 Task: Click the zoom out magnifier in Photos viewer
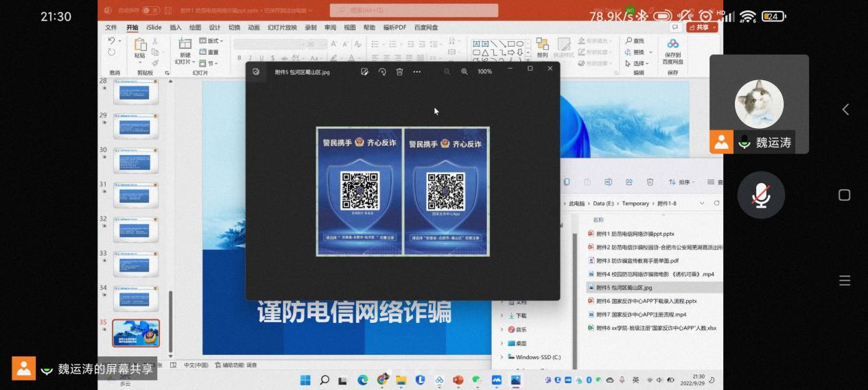[x=447, y=71]
